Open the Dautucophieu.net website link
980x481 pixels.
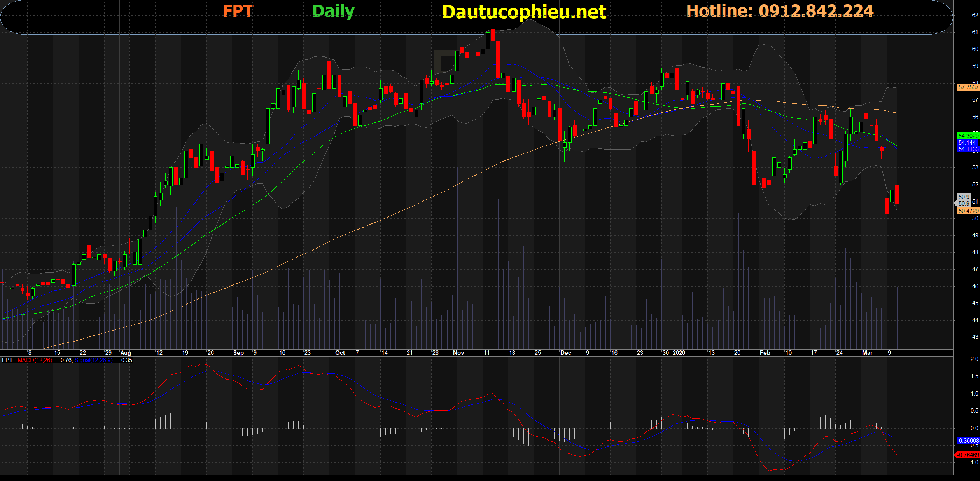coord(524,12)
